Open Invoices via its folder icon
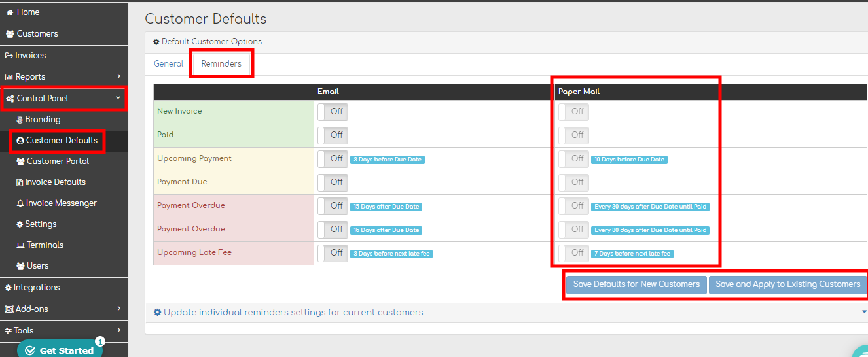Image resolution: width=868 pixels, height=357 pixels. (9, 56)
